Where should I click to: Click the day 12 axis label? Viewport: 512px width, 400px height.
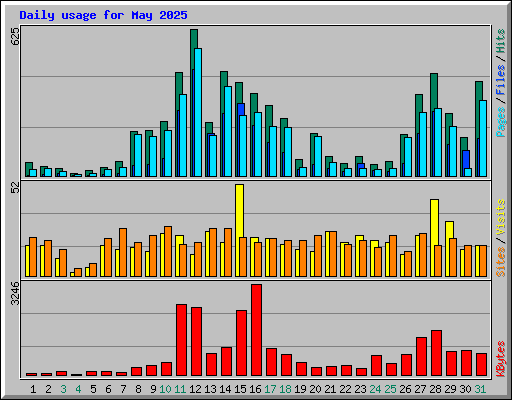coord(195,389)
